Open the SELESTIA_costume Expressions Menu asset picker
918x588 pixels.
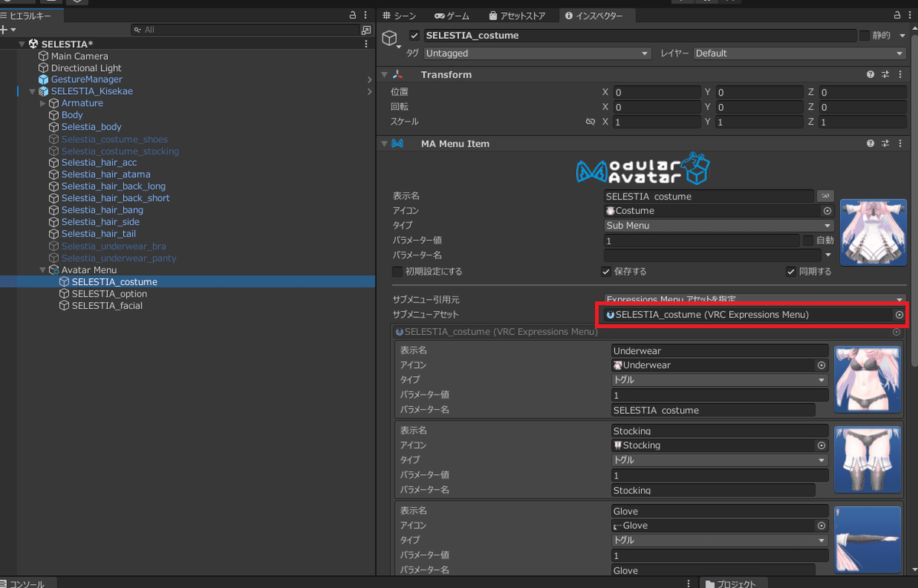pyautogui.click(x=899, y=314)
